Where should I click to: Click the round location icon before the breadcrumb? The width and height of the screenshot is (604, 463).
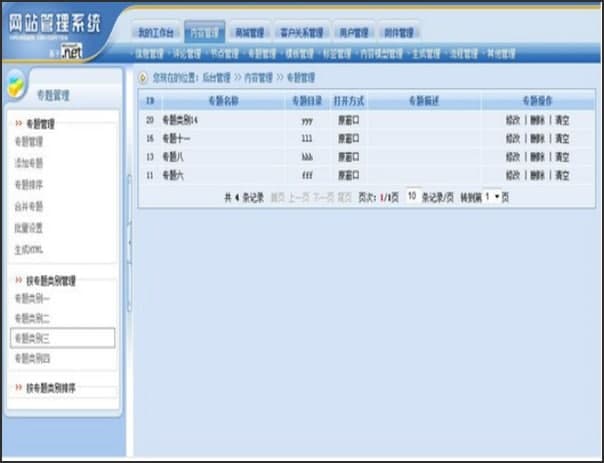coord(143,78)
